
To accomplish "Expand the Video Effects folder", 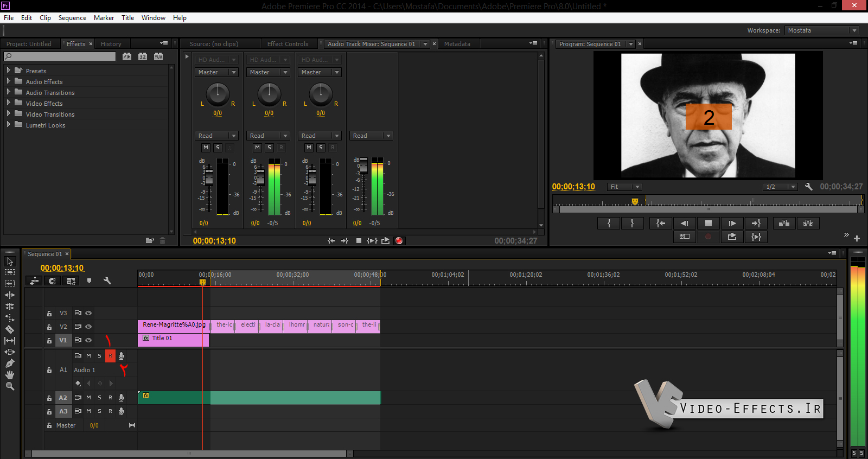I will click(x=8, y=103).
